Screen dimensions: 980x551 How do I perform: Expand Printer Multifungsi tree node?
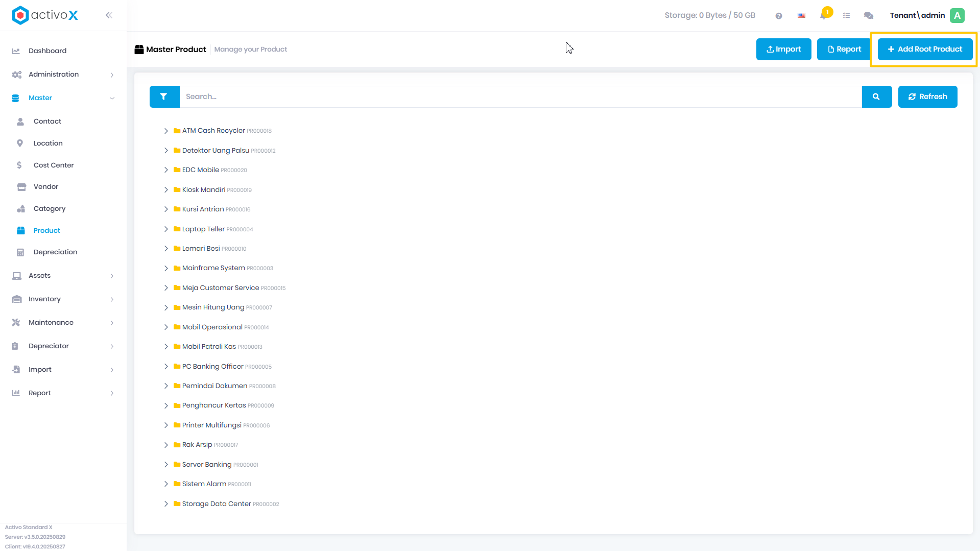166,425
